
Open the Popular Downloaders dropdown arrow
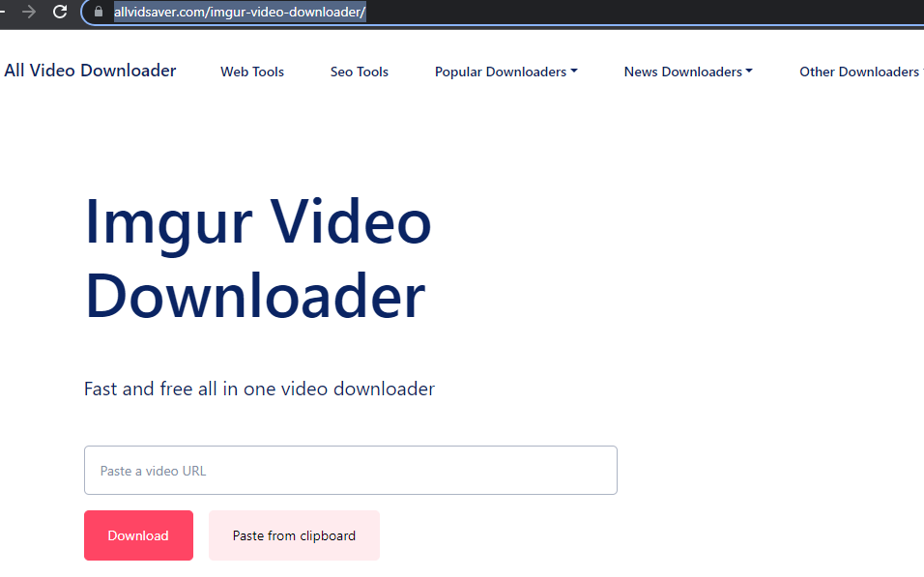[576, 72]
